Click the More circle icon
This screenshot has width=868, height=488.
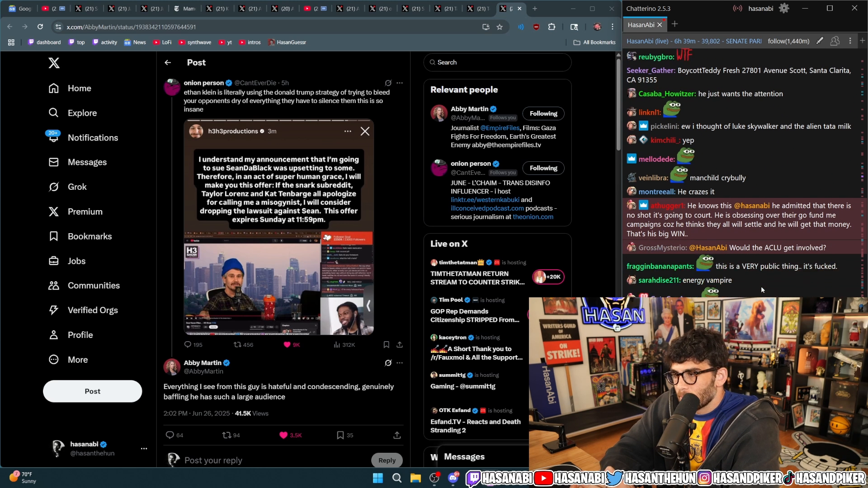[x=54, y=360]
